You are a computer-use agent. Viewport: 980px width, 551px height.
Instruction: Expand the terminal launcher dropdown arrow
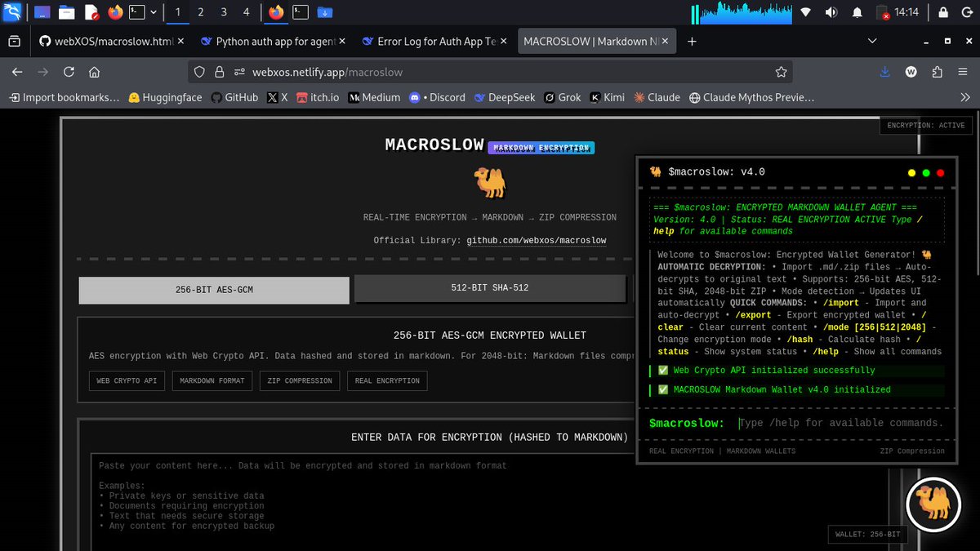[154, 12]
